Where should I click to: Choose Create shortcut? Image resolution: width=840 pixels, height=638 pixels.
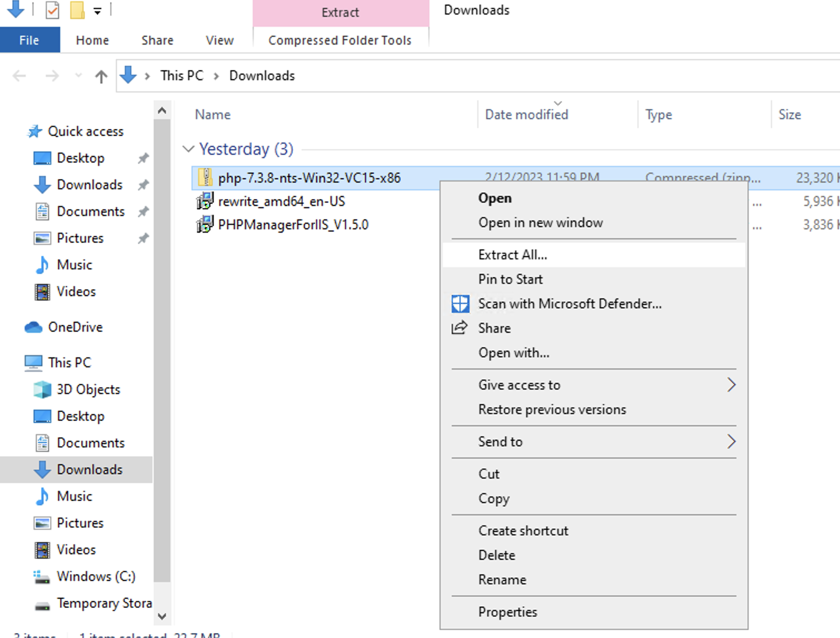[x=594, y=531]
